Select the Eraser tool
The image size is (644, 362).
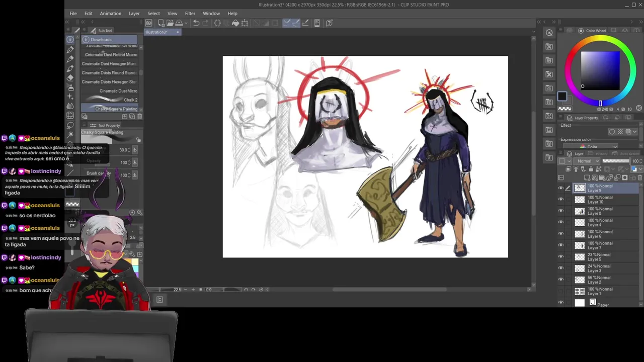pos(70,78)
